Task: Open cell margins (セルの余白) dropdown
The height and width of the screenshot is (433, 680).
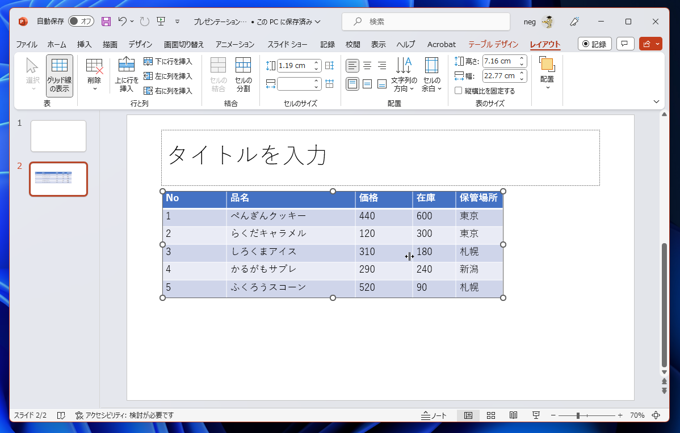Action: tap(432, 75)
